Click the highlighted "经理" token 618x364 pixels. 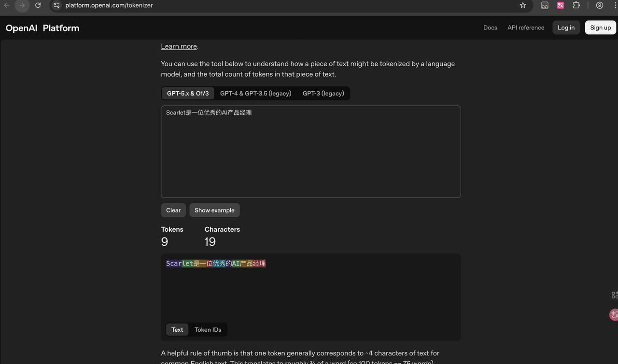[260, 264]
